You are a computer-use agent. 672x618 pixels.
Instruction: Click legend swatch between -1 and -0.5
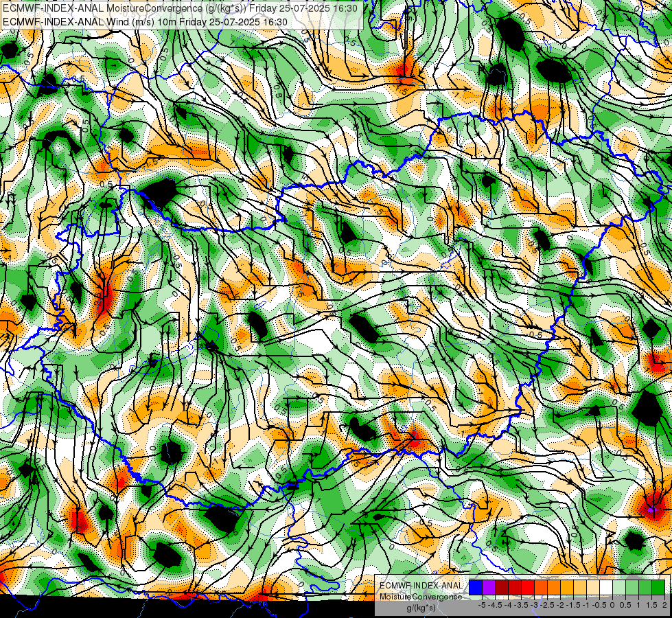coord(593,588)
